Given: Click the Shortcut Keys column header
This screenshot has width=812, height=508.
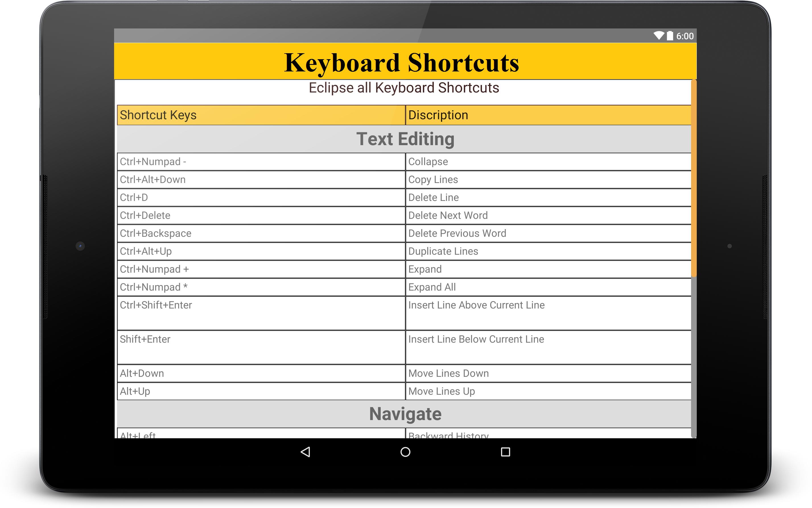Looking at the screenshot, I should coord(261,115).
